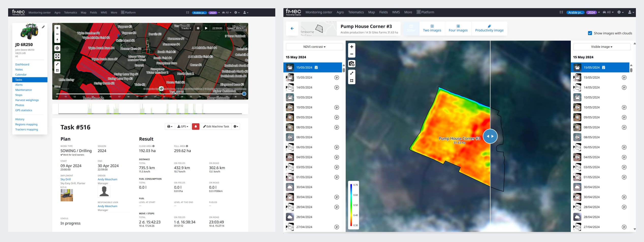Click the image comparison slider handle

pos(490,136)
